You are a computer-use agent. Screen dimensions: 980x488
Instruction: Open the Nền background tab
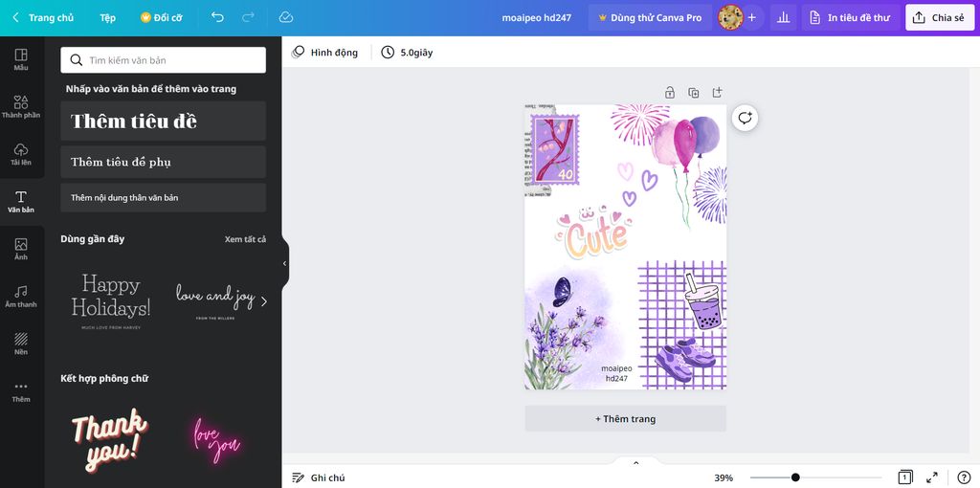click(21, 344)
